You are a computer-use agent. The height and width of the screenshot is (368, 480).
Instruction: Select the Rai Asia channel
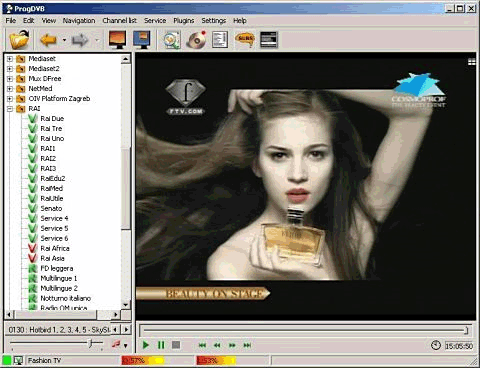[52, 259]
